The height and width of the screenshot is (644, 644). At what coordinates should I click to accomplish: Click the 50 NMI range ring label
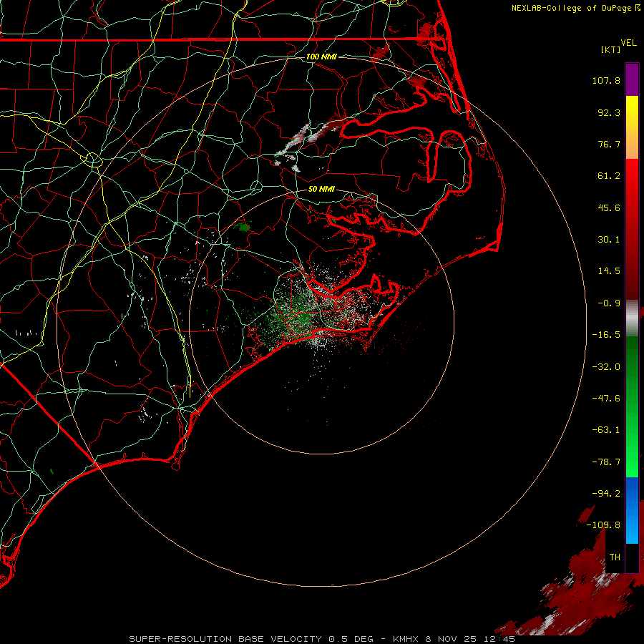click(x=321, y=189)
